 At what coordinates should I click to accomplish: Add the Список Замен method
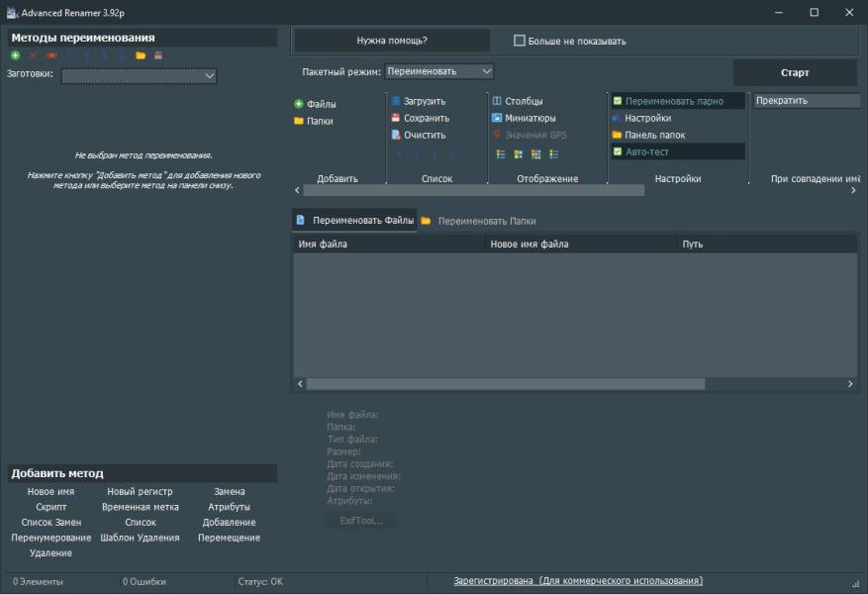click(50, 523)
